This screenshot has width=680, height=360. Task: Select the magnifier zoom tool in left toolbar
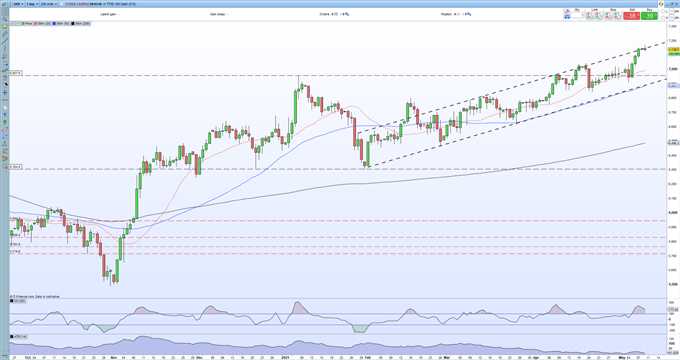point(5,19)
